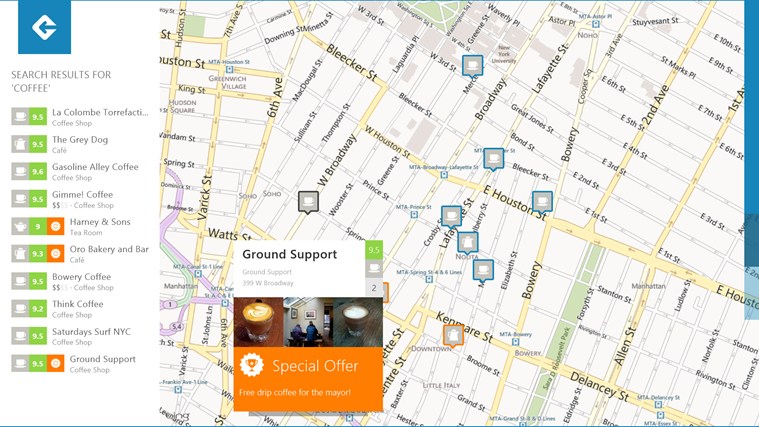Click the back arrow button
This screenshot has width=759, height=427.
[44, 27]
